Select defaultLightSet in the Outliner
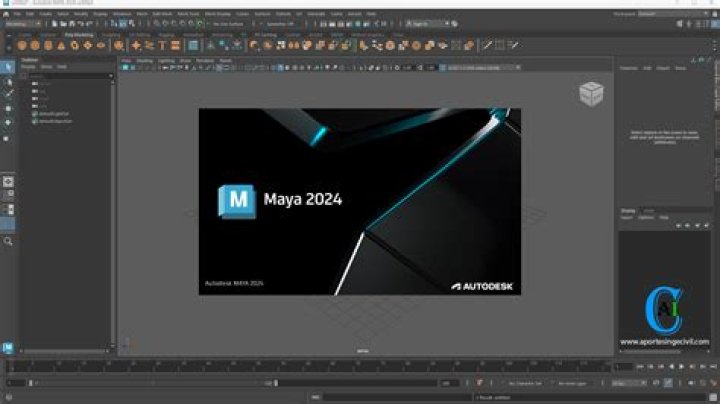720x404 pixels. [x=54, y=114]
